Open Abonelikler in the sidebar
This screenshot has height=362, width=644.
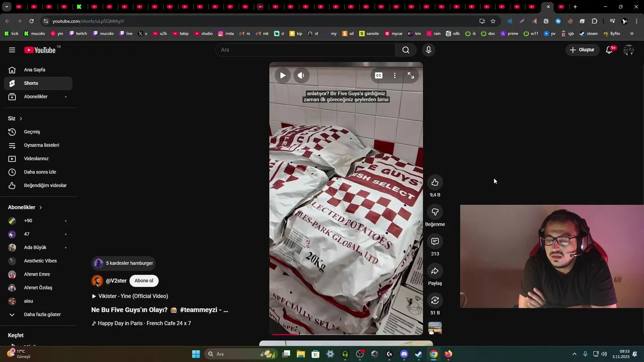click(38, 97)
